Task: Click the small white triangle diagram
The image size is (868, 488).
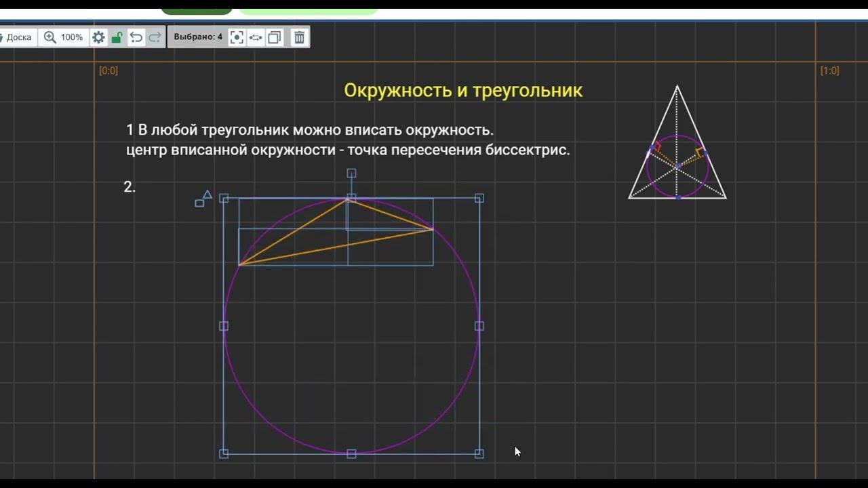Action: coord(677,142)
